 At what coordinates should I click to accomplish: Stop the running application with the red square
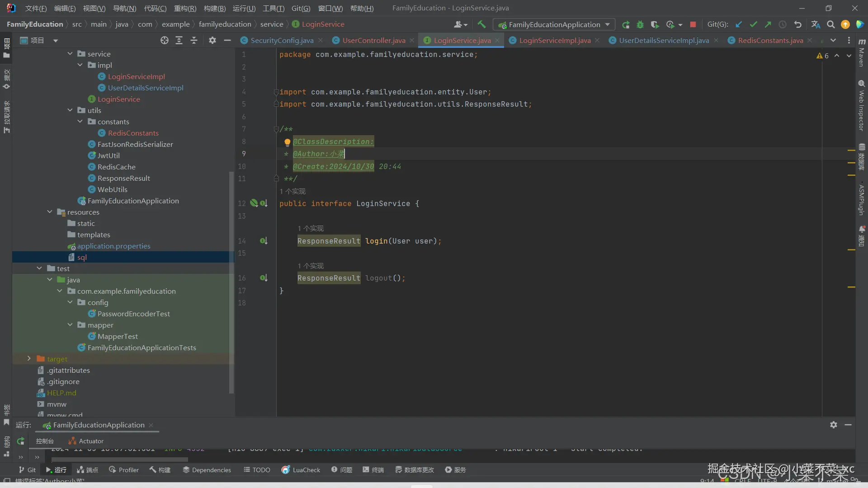pos(693,25)
